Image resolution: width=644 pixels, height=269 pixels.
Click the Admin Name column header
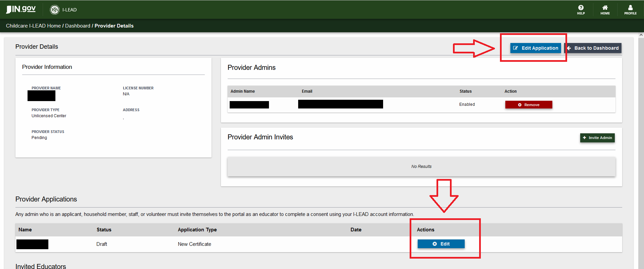click(x=242, y=91)
